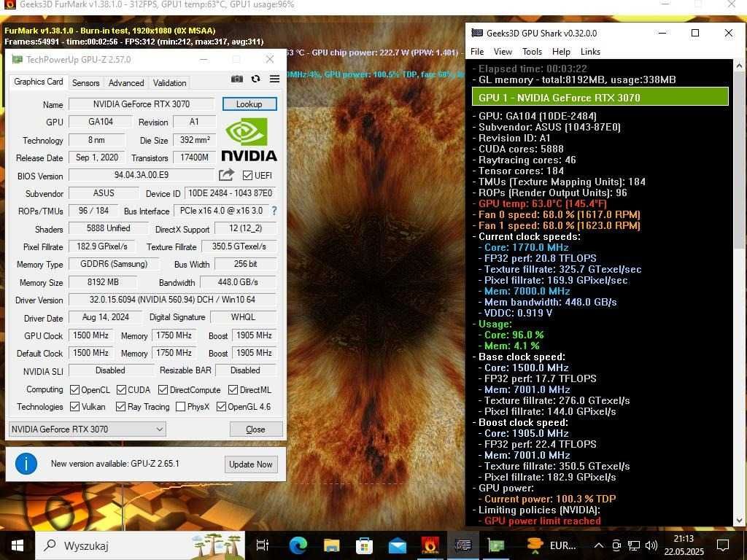Screen dimensions: 747x560
Task: Click the Update Now button
Action: (x=251, y=464)
